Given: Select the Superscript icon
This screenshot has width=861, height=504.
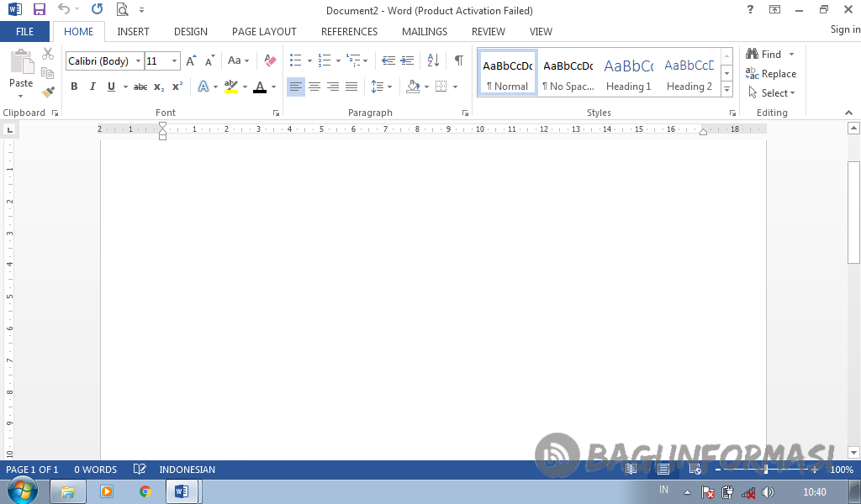Looking at the screenshot, I should click(x=177, y=87).
